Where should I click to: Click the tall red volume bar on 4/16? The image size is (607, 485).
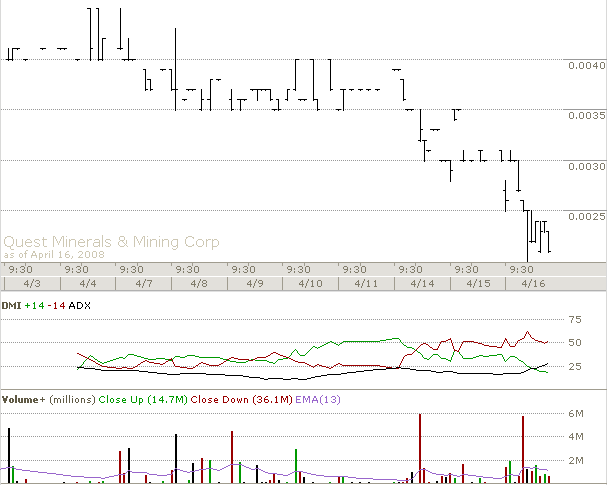523,449
